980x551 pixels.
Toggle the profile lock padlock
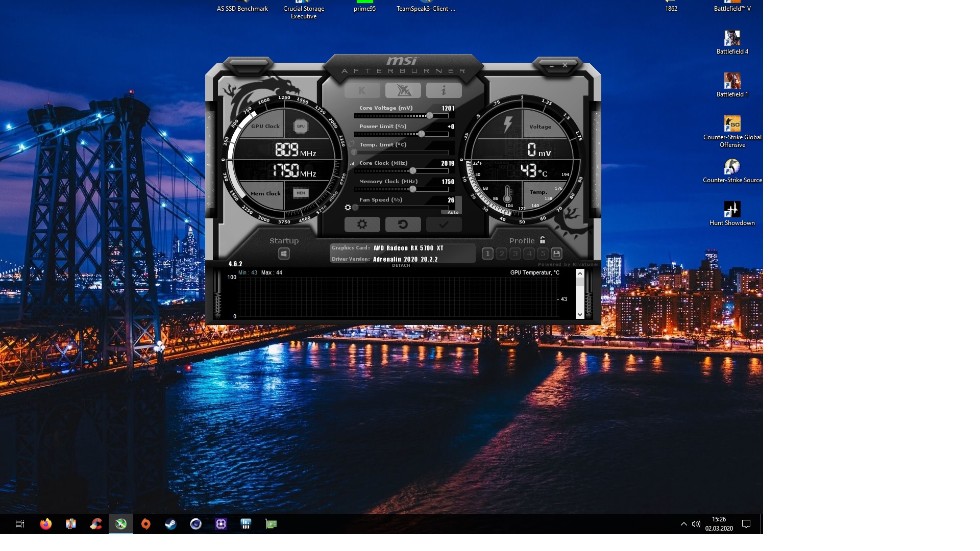tap(543, 240)
